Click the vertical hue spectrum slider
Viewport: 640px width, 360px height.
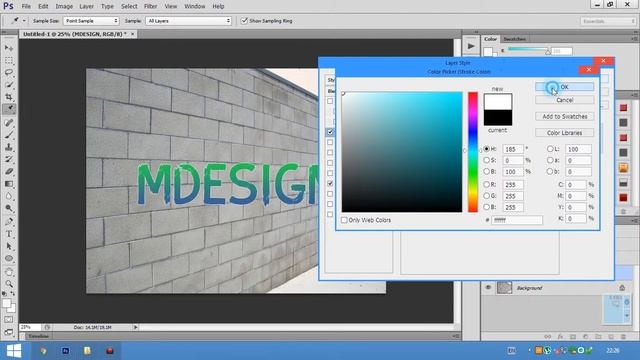click(473, 152)
